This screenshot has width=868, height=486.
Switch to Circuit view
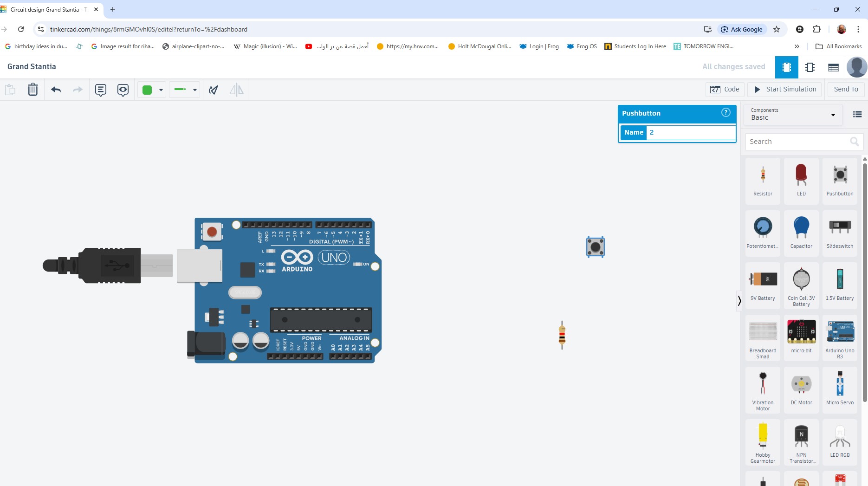787,67
